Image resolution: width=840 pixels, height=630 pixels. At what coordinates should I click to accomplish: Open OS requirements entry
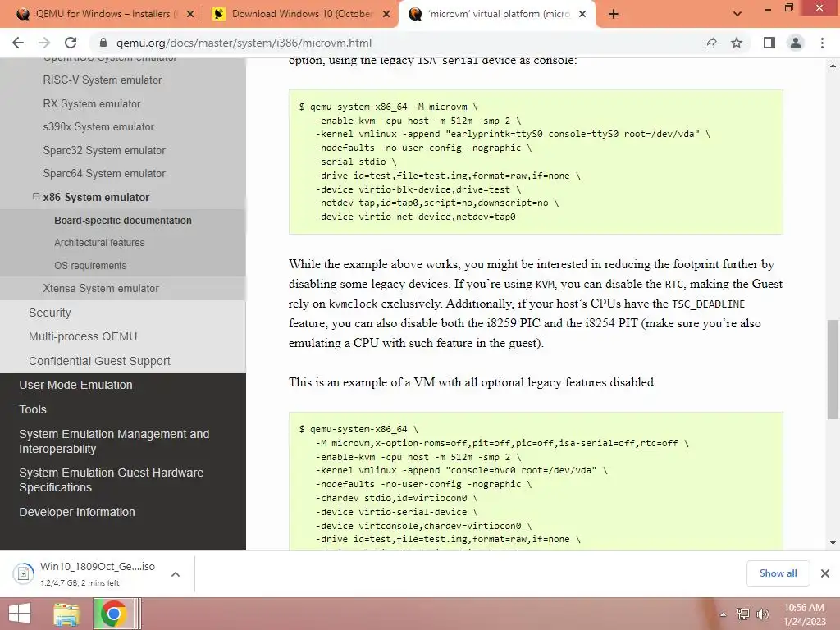[x=90, y=266]
